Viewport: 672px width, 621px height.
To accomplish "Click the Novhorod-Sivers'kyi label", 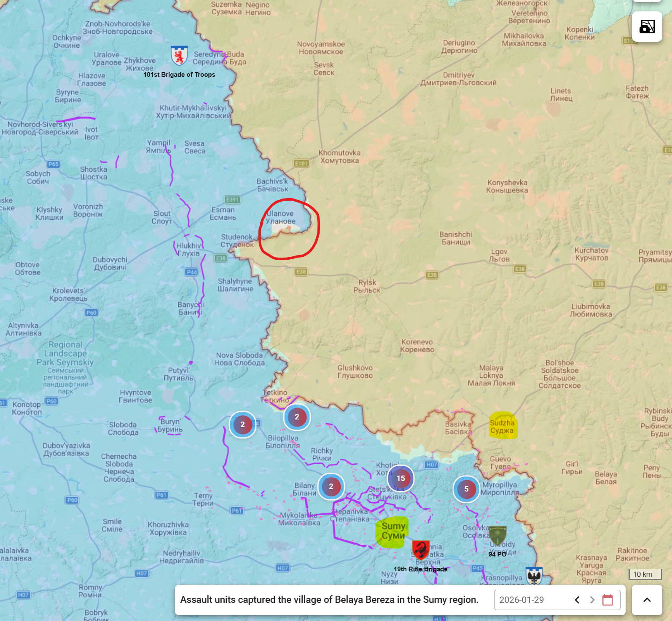I will tap(40, 128).
